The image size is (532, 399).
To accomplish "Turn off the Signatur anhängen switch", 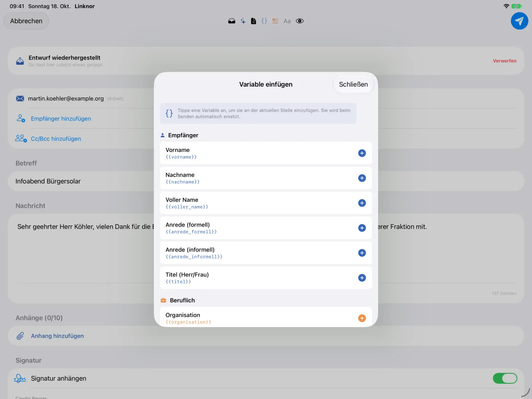I will [x=505, y=378].
